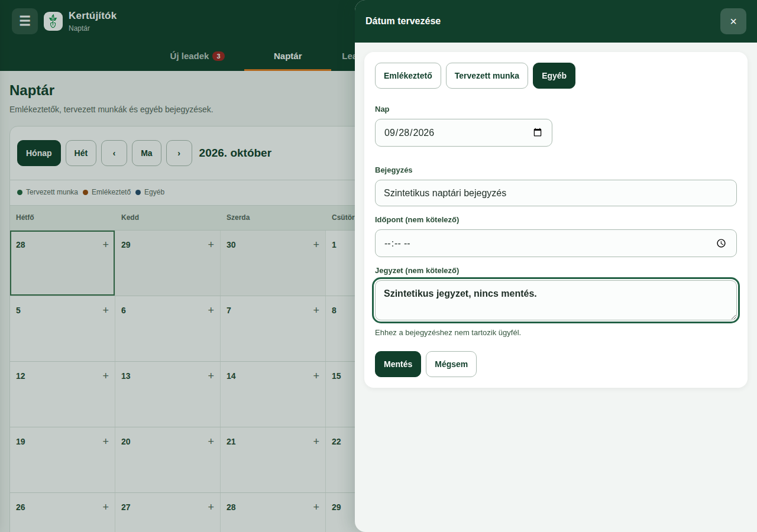Switch calendar to Hónap view
This screenshot has width=757, height=532.
(39, 153)
